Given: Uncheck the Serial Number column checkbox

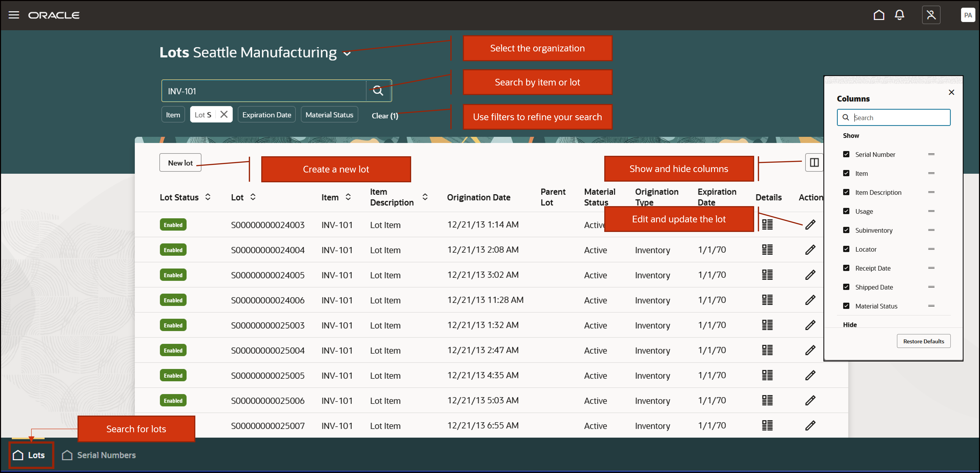Looking at the screenshot, I should 846,154.
